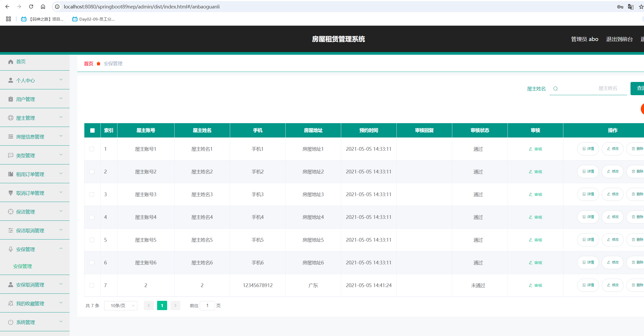The image size is (644, 336).
Task: Open the 10条/页 page size dropdown
Action: coord(121,306)
